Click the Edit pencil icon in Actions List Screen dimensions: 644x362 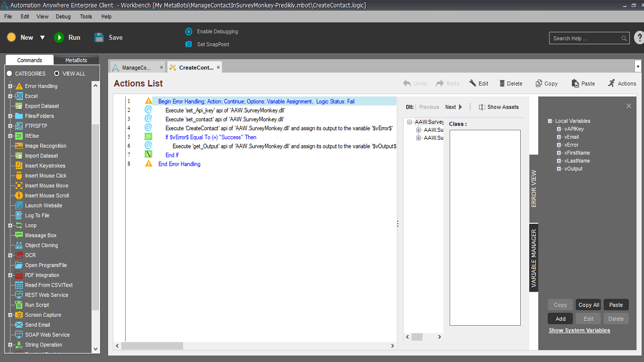[x=472, y=83]
